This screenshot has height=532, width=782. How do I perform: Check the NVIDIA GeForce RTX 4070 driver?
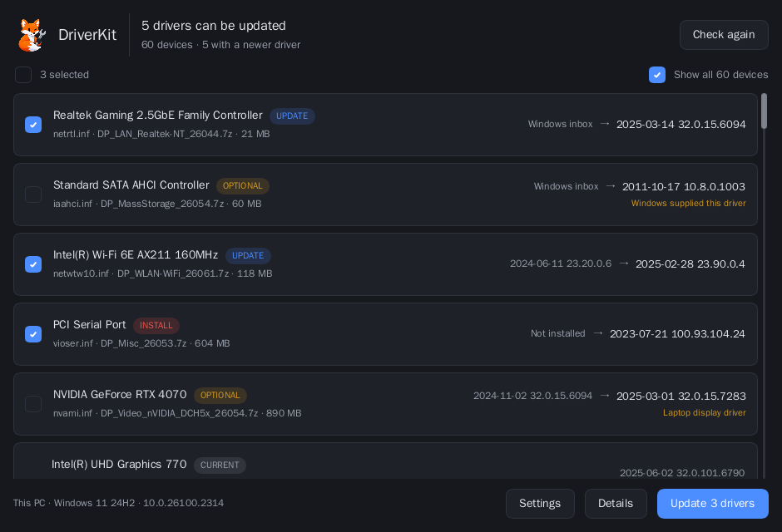33,403
